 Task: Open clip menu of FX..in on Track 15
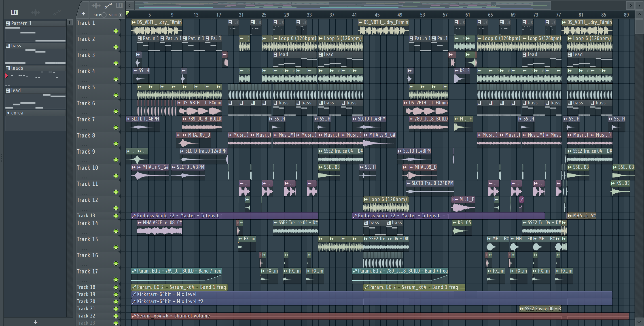pos(241,239)
